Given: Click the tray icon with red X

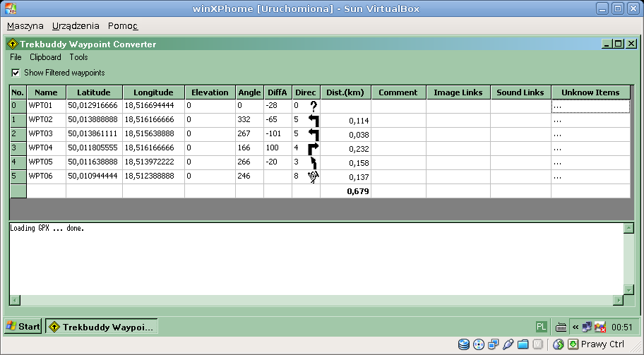Looking at the screenshot, I should pyautogui.click(x=600, y=327).
